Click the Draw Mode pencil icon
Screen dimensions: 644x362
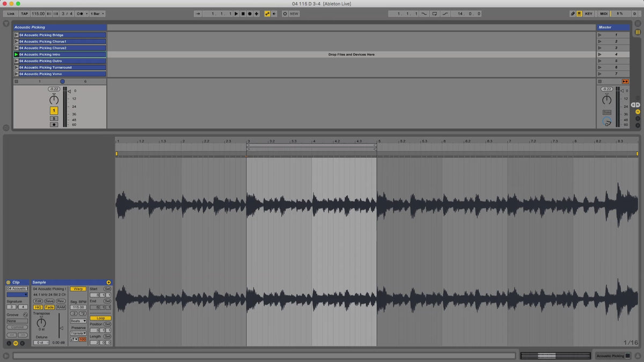573,13
